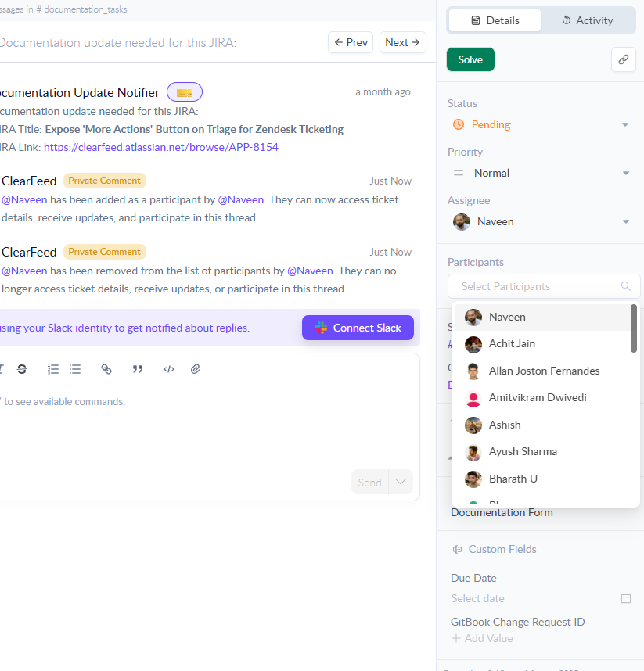Insert a blockquote in the editor
The width and height of the screenshot is (644, 671).
tap(138, 369)
